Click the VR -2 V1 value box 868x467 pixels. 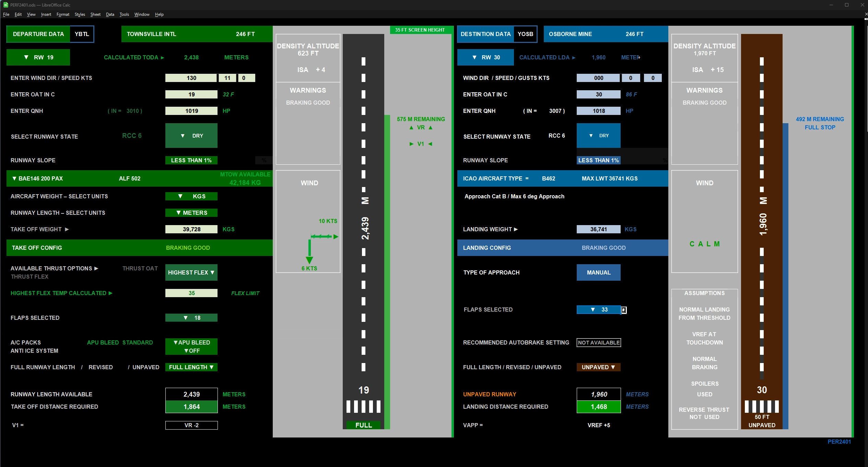pos(191,425)
